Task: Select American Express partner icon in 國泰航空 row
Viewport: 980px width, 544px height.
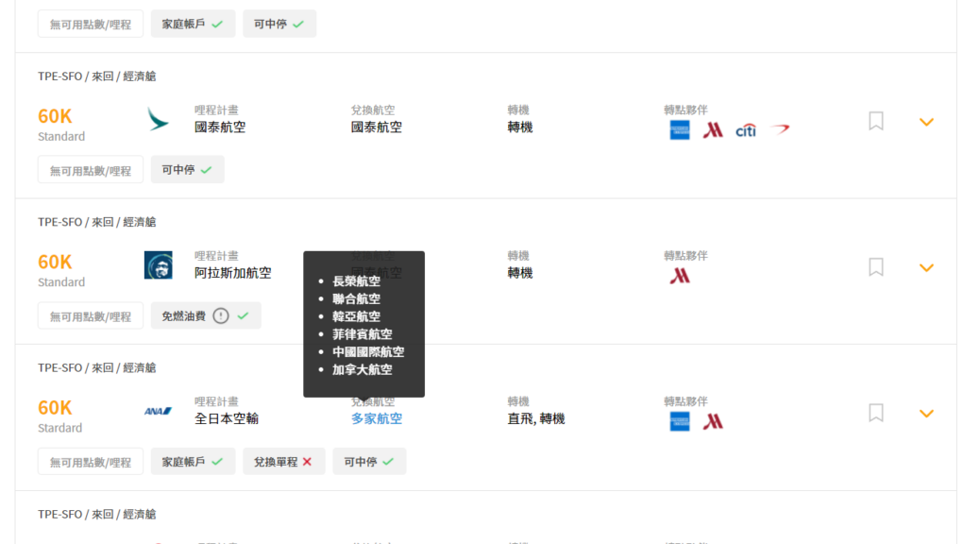Action: click(x=680, y=130)
